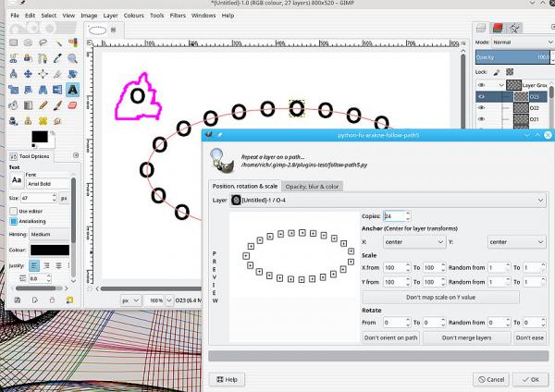This screenshot has width=555, height=392.
Task: Select the Eraser tool
Action: (x=72, y=105)
